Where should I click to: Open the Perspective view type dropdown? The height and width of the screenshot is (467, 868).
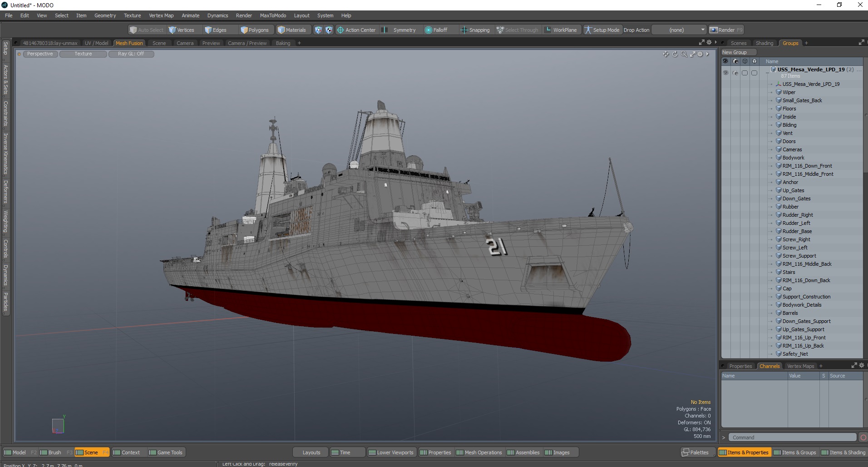coord(40,54)
